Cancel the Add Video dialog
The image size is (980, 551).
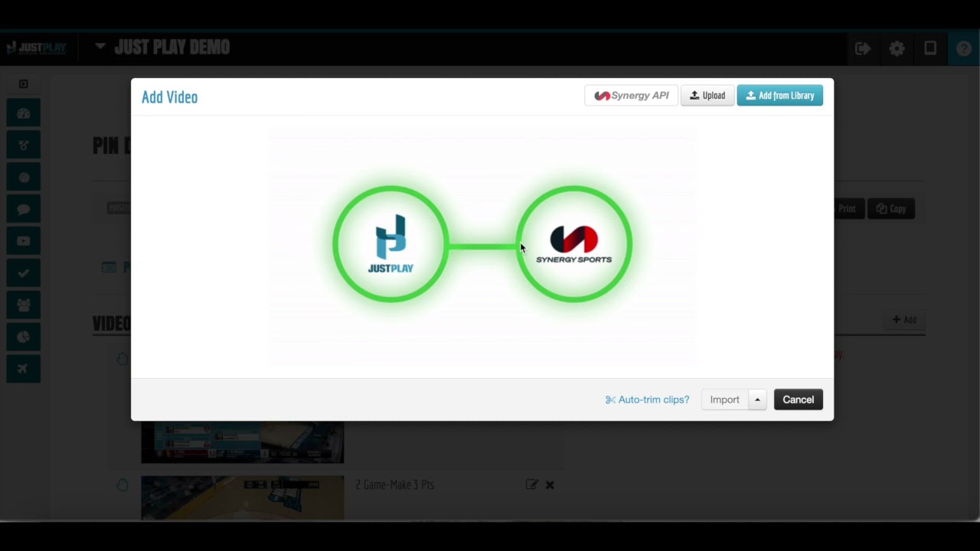(x=798, y=399)
